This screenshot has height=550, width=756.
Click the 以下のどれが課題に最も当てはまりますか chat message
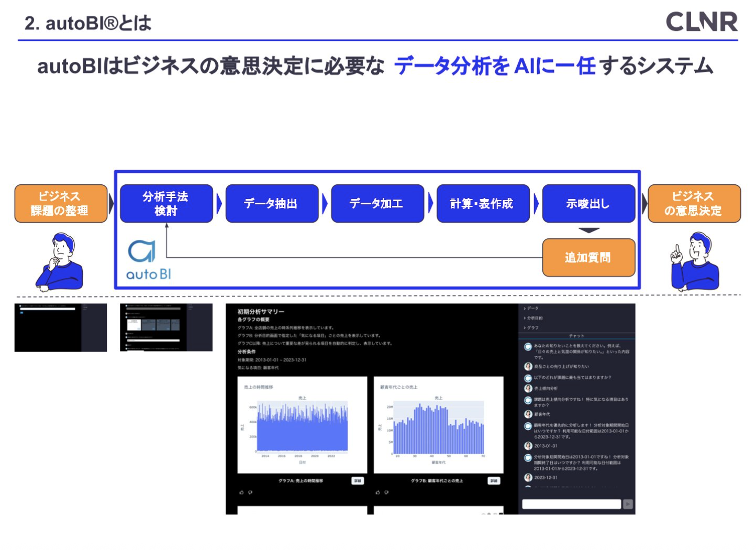(x=572, y=378)
